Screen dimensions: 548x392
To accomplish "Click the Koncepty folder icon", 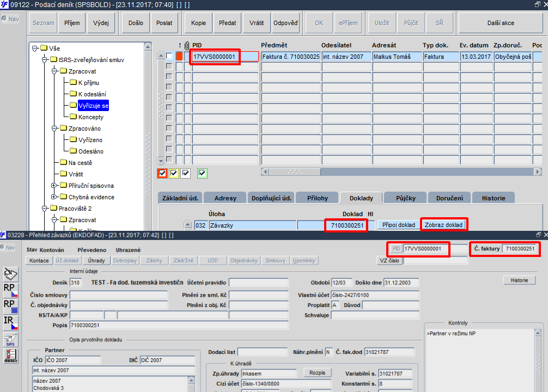I will (x=73, y=117).
